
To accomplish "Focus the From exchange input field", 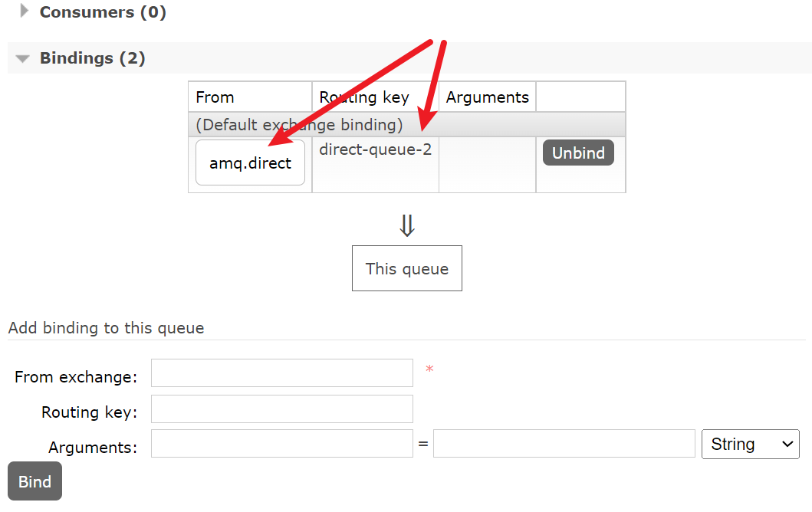I will (281, 373).
